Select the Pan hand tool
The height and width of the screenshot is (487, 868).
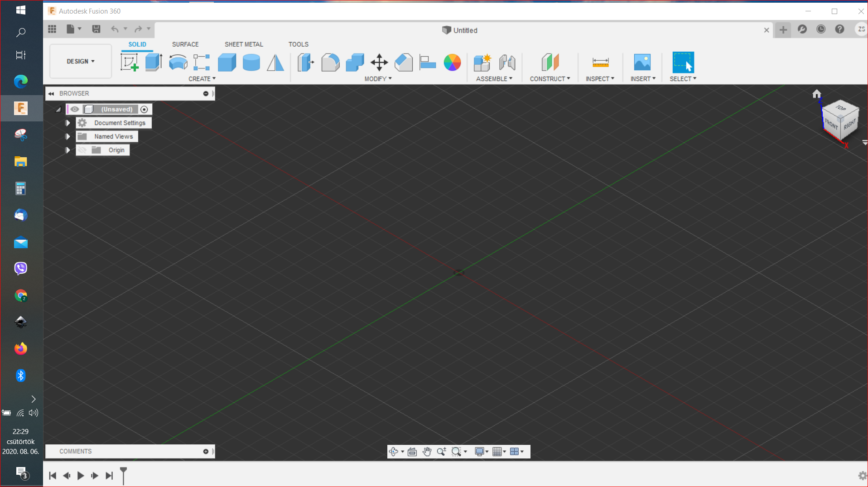click(x=427, y=451)
